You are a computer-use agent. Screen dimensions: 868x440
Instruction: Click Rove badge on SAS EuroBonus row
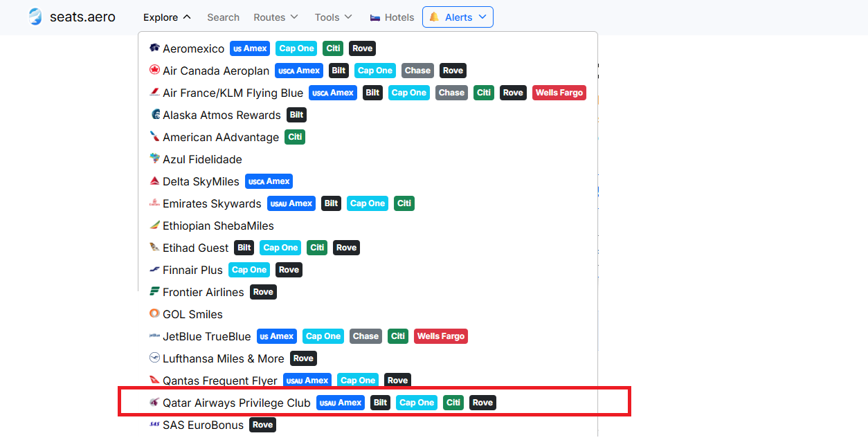coord(262,425)
